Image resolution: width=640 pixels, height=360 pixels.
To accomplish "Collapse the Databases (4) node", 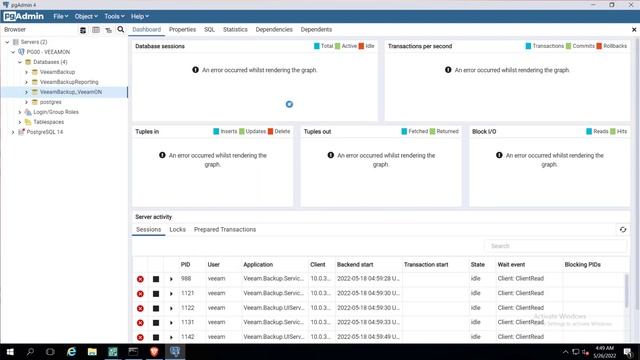I will point(20,62).
